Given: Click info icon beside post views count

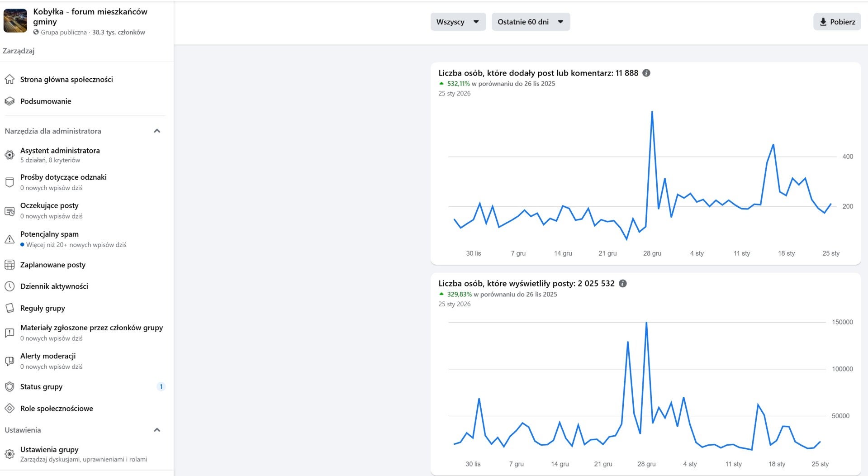Looking at the screenshot, I should [x=623, y=284].
